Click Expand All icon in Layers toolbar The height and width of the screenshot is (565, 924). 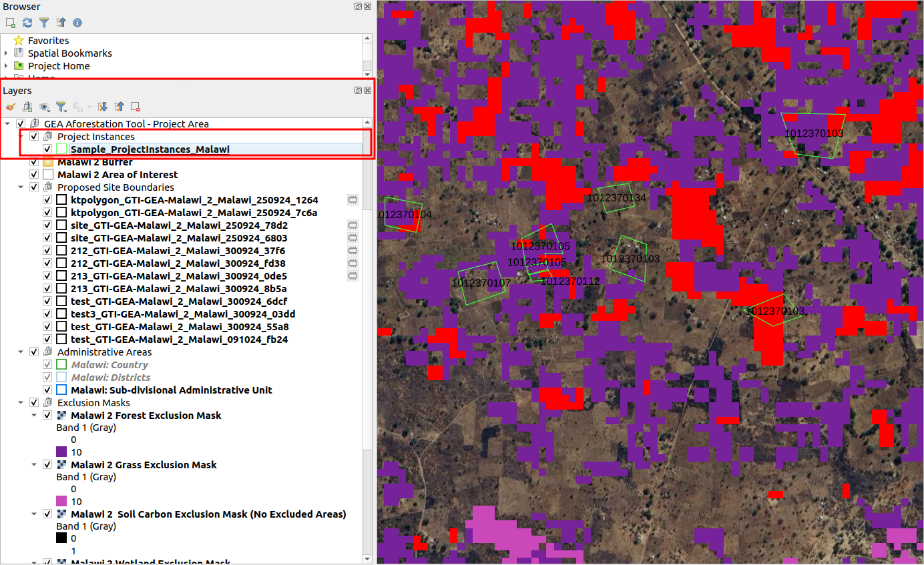pyautogui.click(x=102, y=107)
